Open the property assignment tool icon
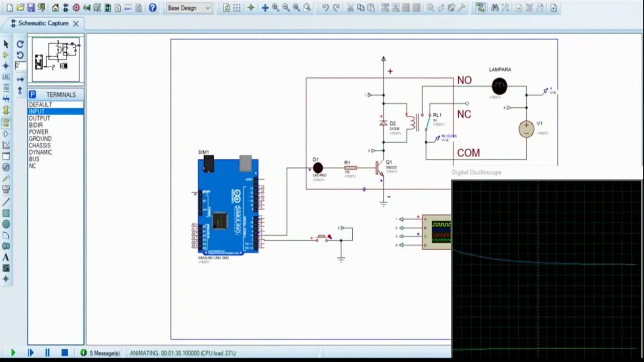644x362 pixels. click(505, 8)
